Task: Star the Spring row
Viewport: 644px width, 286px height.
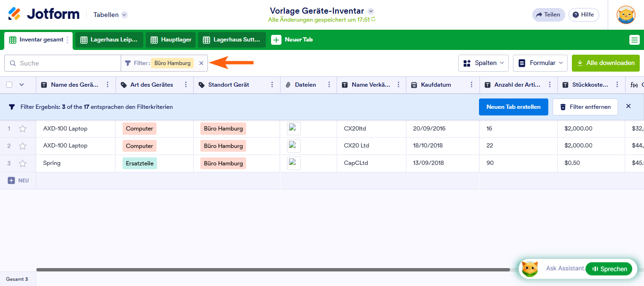Action: tap(22, 163)
